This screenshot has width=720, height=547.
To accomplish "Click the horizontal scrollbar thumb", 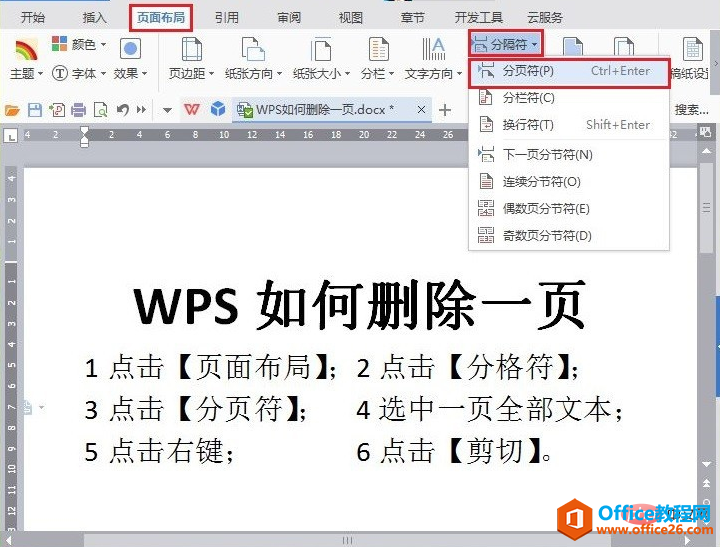I will pyautogui.click(x=348, y=540).
